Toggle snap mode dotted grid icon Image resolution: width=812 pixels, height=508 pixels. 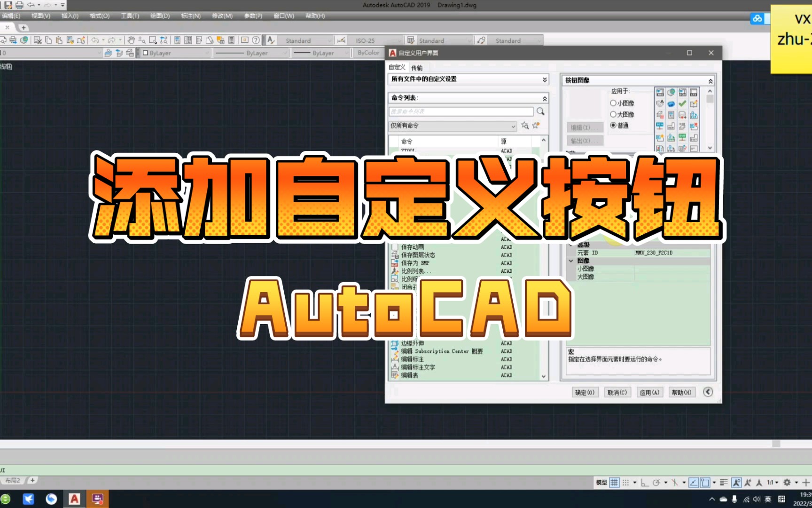[625, 482]
